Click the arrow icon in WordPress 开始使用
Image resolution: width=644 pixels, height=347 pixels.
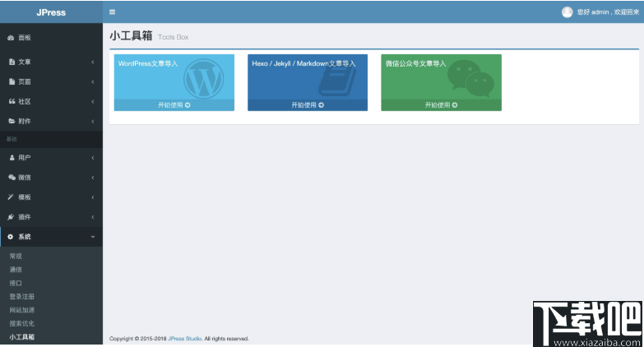(x=188, y=105)
